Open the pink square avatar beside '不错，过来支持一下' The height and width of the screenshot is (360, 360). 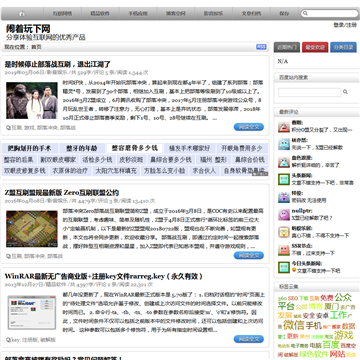(284, 250)
